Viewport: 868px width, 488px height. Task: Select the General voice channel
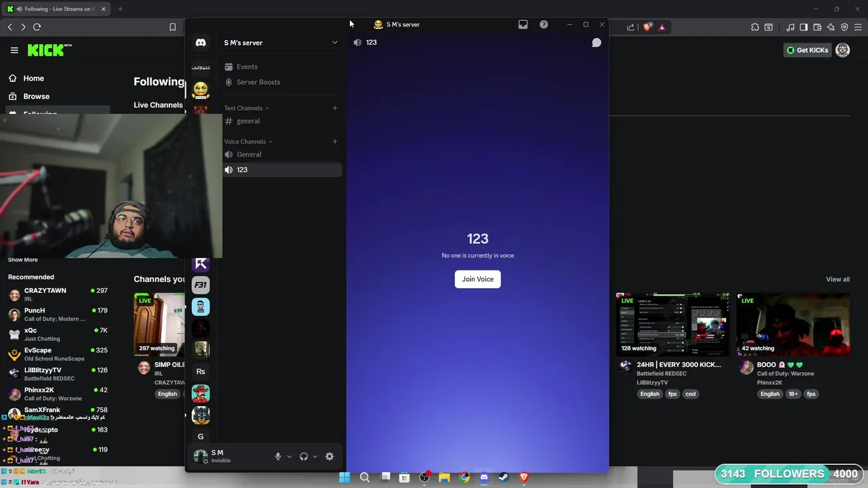282,155
